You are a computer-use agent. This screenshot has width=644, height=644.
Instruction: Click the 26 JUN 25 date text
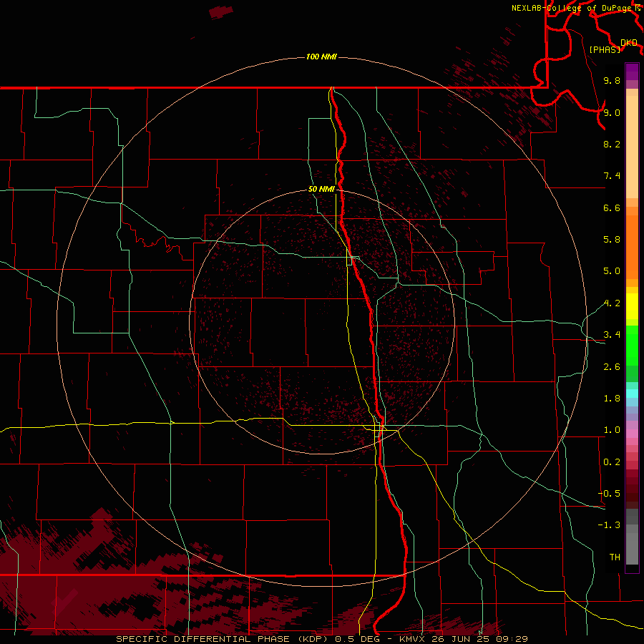click(x=459, y=639)
